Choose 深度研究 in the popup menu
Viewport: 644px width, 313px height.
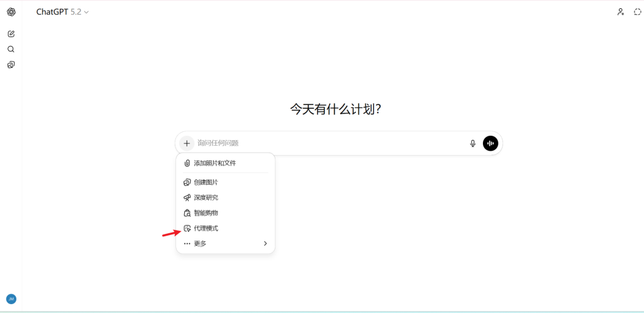[226, 197]
